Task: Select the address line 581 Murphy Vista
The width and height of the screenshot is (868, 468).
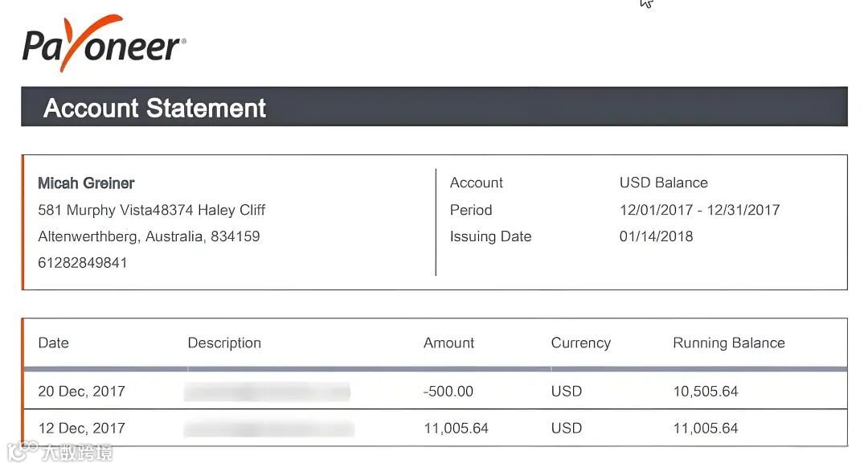Action: (152, 211)
